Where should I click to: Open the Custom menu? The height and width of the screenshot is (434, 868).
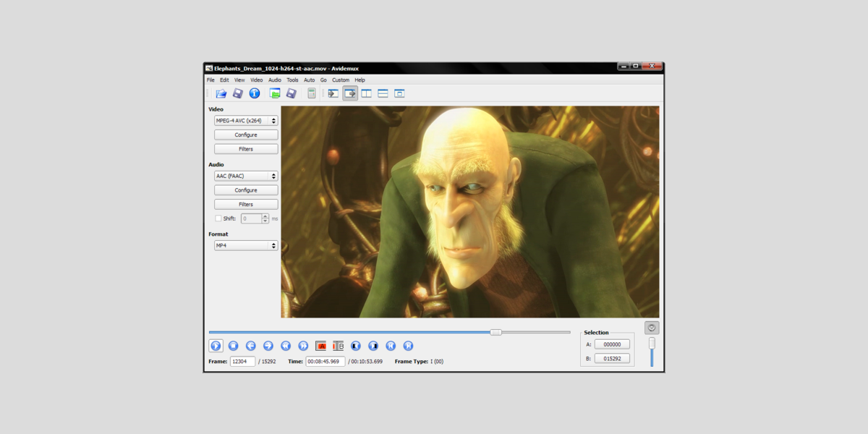click(341, 80)
